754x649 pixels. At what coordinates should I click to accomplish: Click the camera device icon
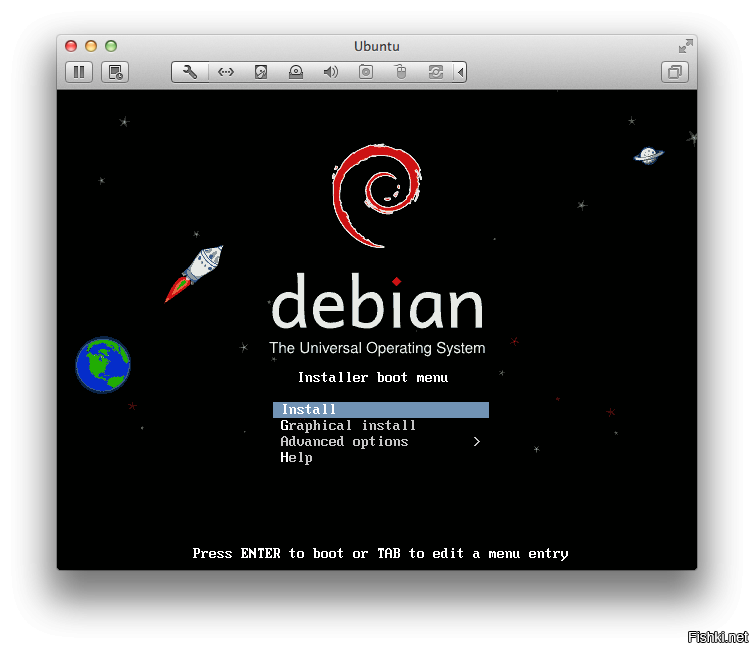(366, 72)
